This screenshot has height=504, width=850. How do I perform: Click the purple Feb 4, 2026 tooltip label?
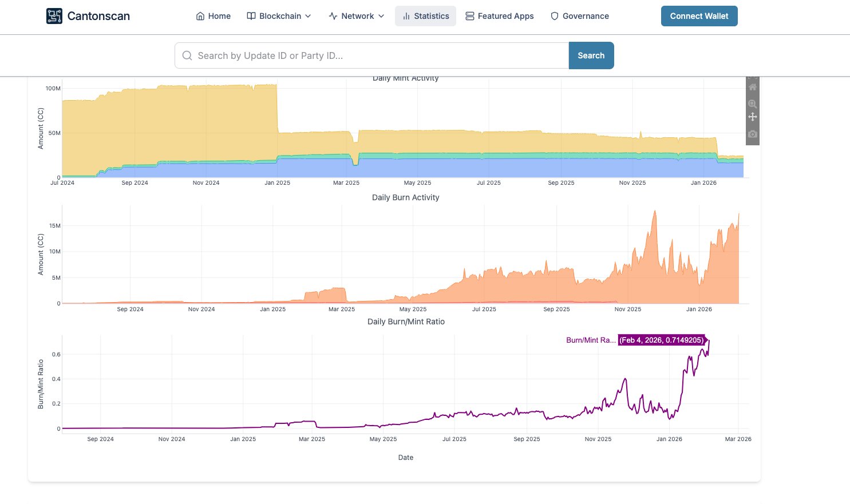(x=661, y=340)
